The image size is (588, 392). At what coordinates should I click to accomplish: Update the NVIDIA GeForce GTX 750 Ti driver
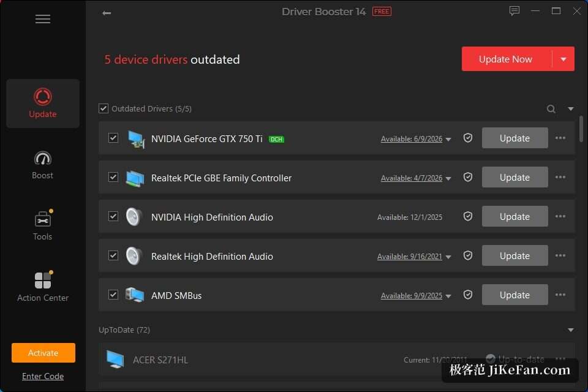click(514, 138)
